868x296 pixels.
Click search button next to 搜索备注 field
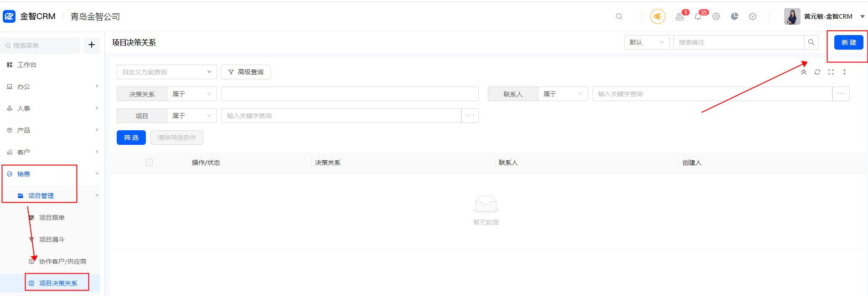click(x=811, y=42)
